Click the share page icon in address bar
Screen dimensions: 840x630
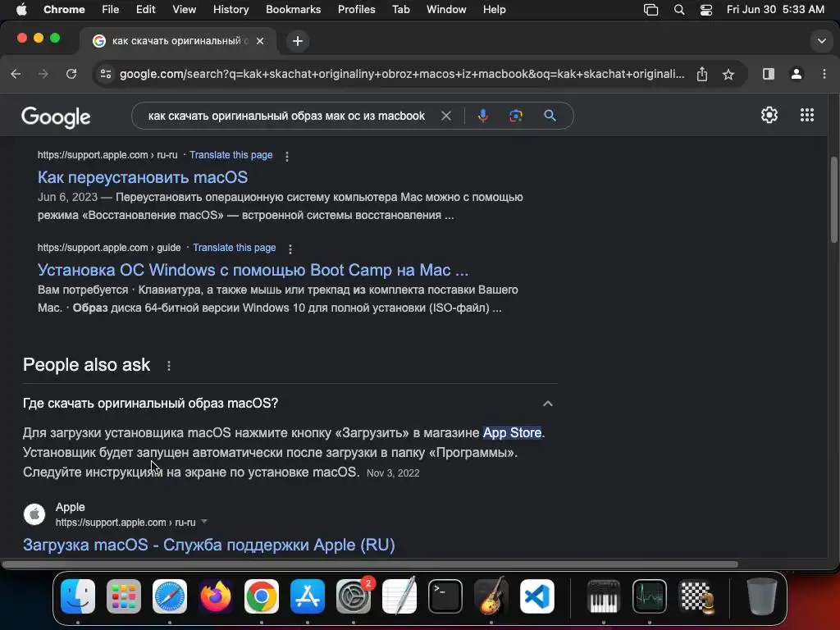click(702, 74)
